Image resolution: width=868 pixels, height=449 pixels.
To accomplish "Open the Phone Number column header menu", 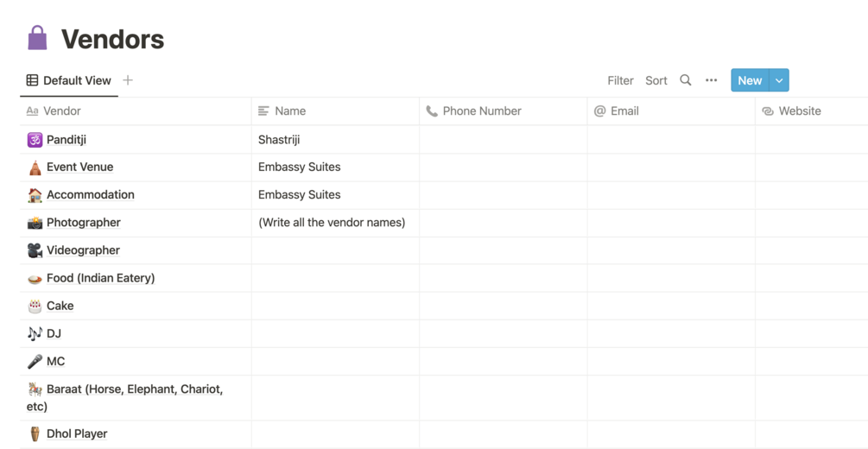I will pyautogui.click(x=481, y=111).
